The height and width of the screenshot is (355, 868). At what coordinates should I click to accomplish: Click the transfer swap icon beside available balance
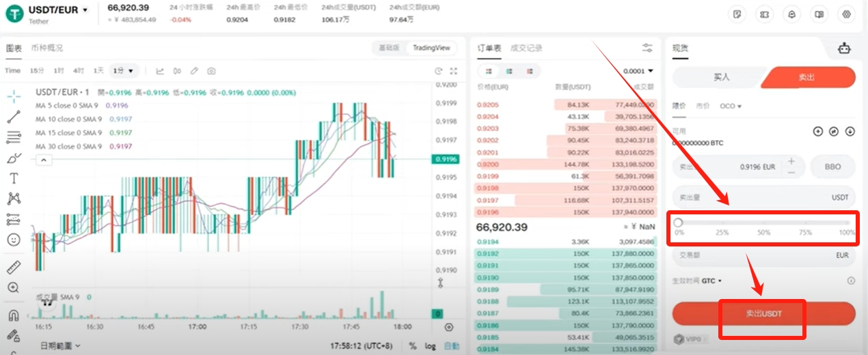click(x=834, y=131)
